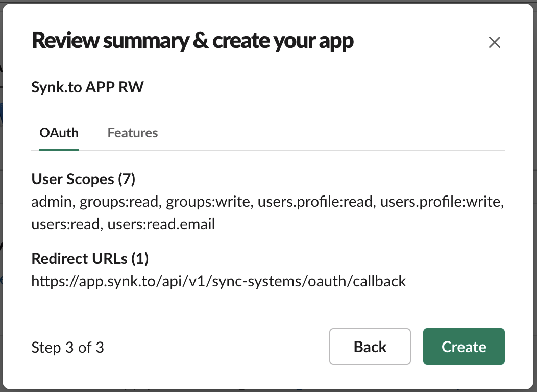Click the divider line right of Features tab
This screenshot has height=392, width=537.
[332, 150]
